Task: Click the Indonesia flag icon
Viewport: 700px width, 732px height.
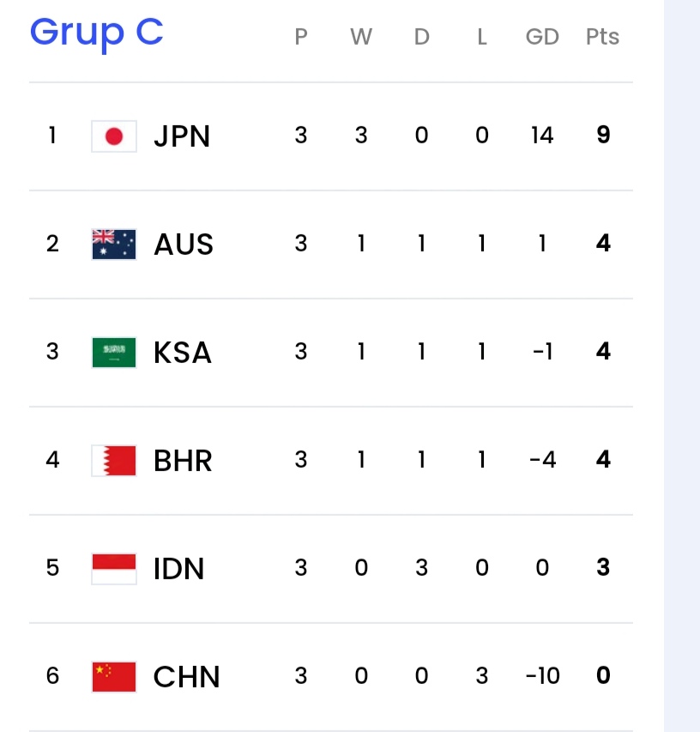Action: point(114,569)
